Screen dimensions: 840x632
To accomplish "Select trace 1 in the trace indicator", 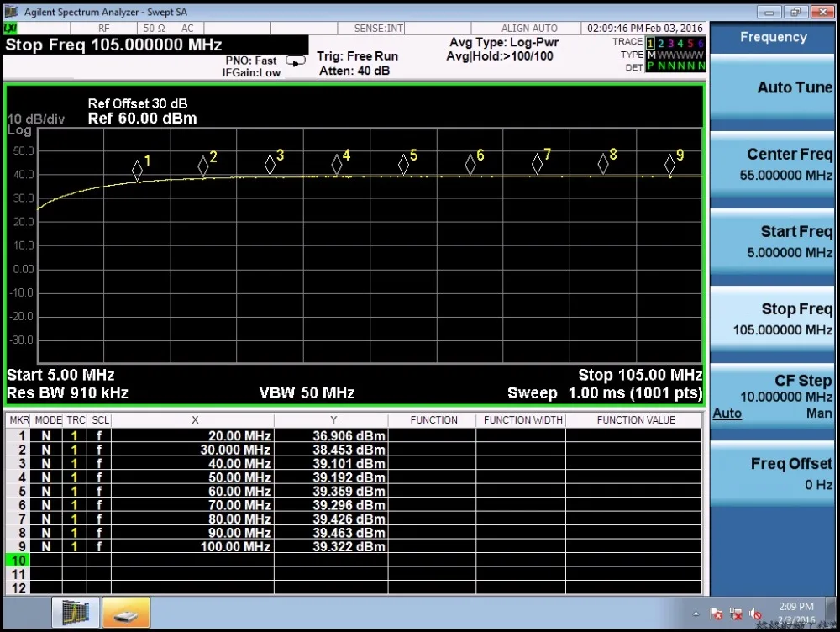I will click(x=650, y=43).
